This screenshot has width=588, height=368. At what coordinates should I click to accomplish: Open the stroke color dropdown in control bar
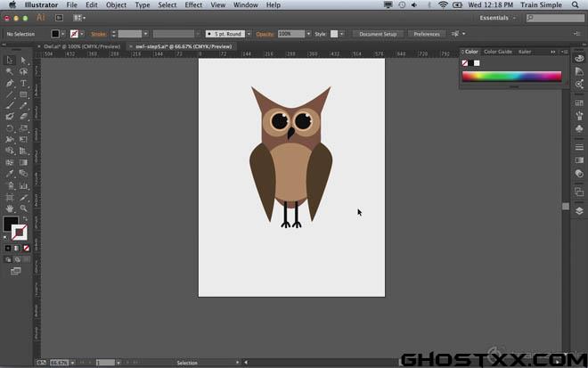click(x=82, y=34)
